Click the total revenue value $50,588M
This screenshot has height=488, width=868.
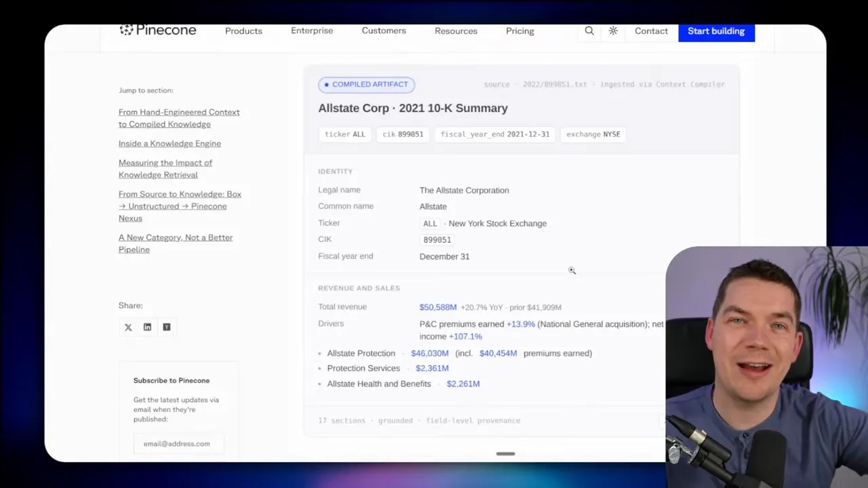[x=438, y=307]
